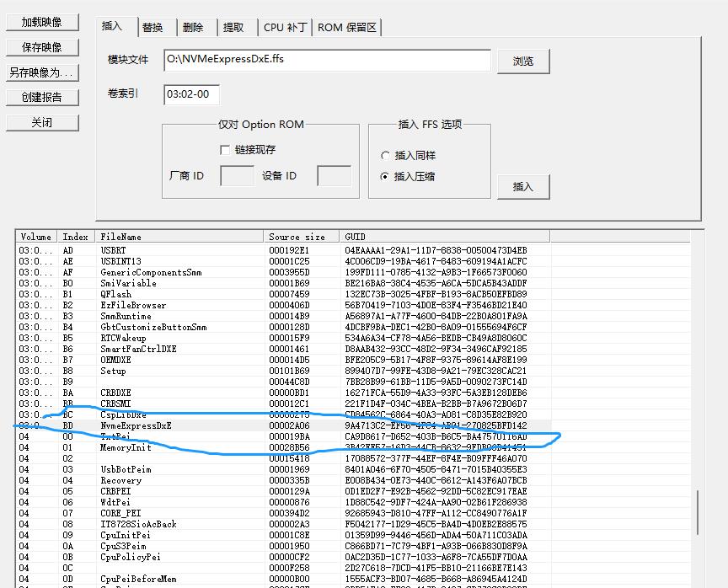Click GUID 7BB28B99-61BB-11D5-9A5D-0090273FC14D
The image size is (728, 588).
436,382
